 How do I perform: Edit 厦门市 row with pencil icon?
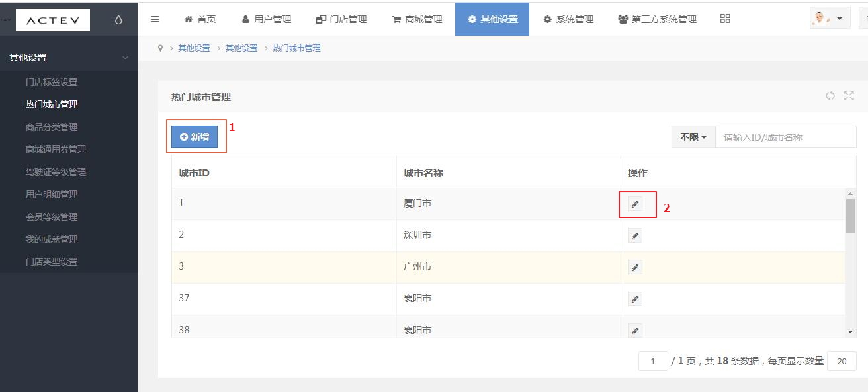[635, 204]
